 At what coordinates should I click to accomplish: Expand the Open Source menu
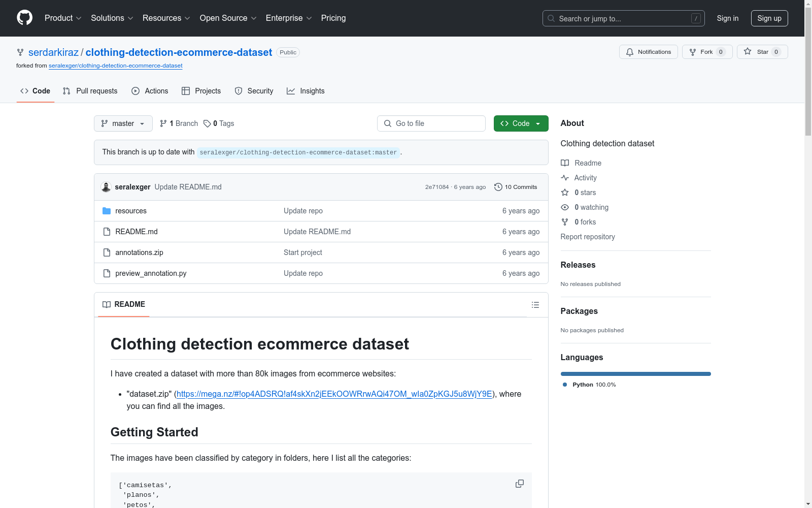click(228, 18)
